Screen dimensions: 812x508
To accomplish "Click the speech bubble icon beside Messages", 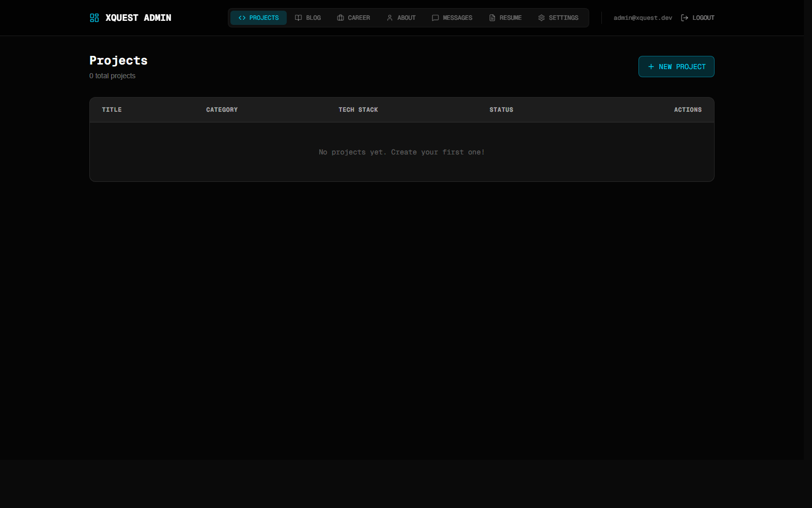I will tap(435, 18).
